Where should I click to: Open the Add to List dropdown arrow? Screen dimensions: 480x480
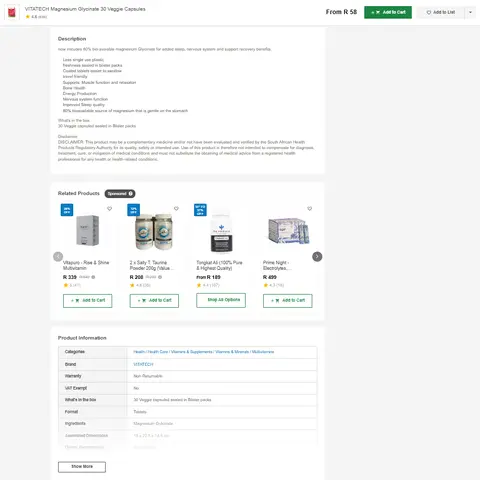(x=470, y=12)
